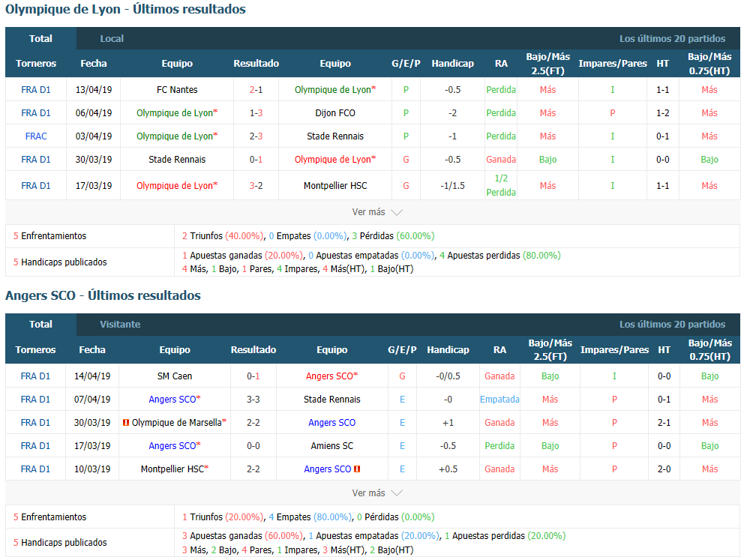This screenshot has height=560, width=747.
Task: Click Stade Rennais in the 30/03/19 Lyon row
Action: coord(177,160)
